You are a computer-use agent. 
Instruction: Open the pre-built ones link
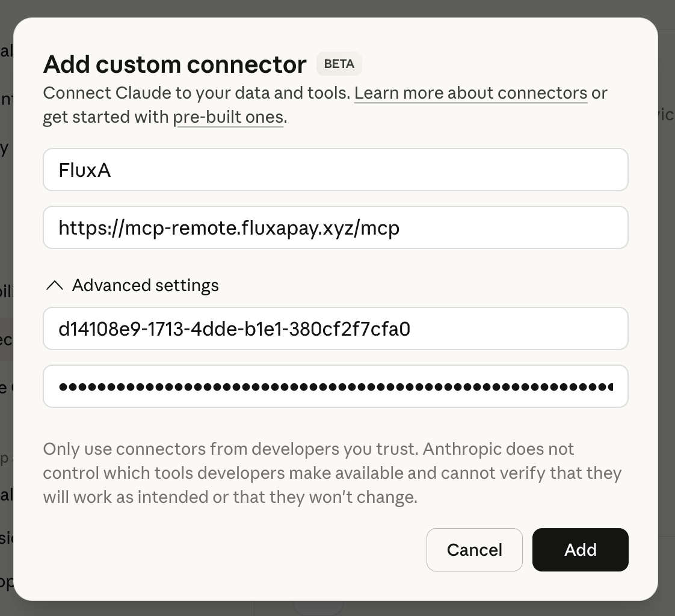tap(228, 117)
